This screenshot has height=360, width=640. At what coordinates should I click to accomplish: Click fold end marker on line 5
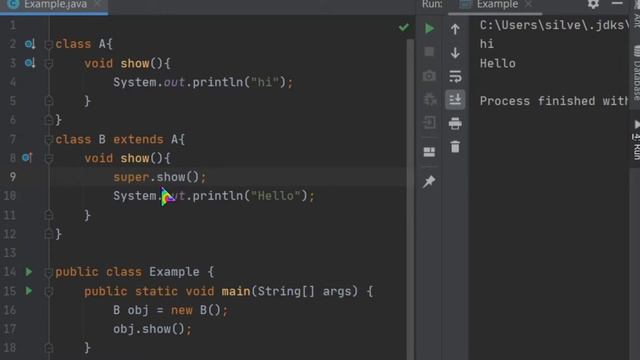click(49, 101)
